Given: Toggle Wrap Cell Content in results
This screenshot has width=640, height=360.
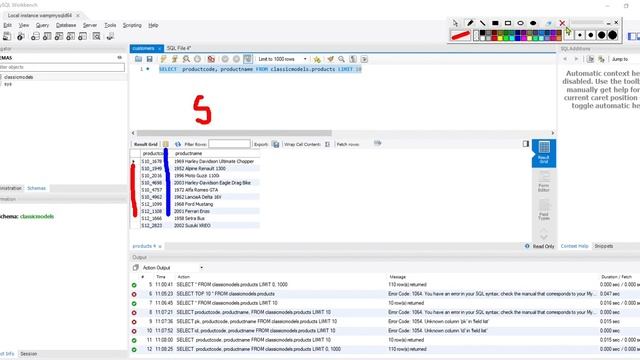Looking at the screenshot, I should coord(327,144).
